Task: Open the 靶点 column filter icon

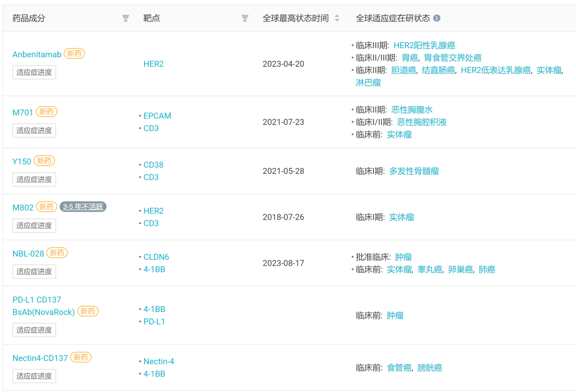Action: (x=245, y=19)
